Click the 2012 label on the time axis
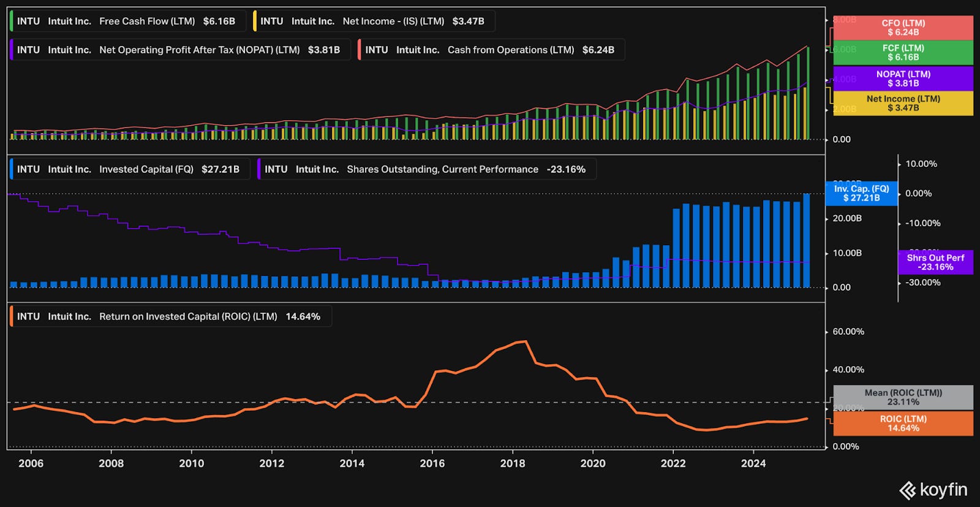The image size is (980, 507). coord(271,463)
